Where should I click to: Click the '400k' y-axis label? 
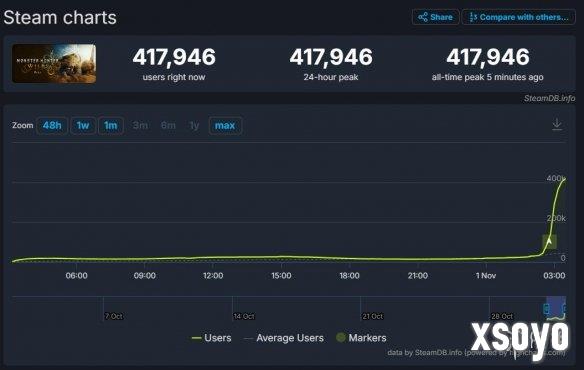pos(556,178)
